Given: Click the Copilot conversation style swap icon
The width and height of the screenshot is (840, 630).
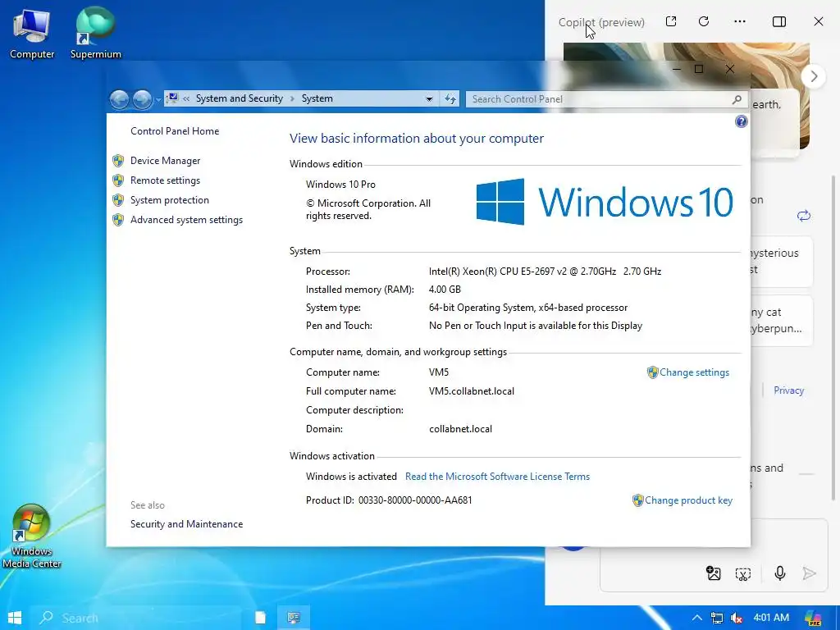Looking at the screenshot, I should pos(804,216).
